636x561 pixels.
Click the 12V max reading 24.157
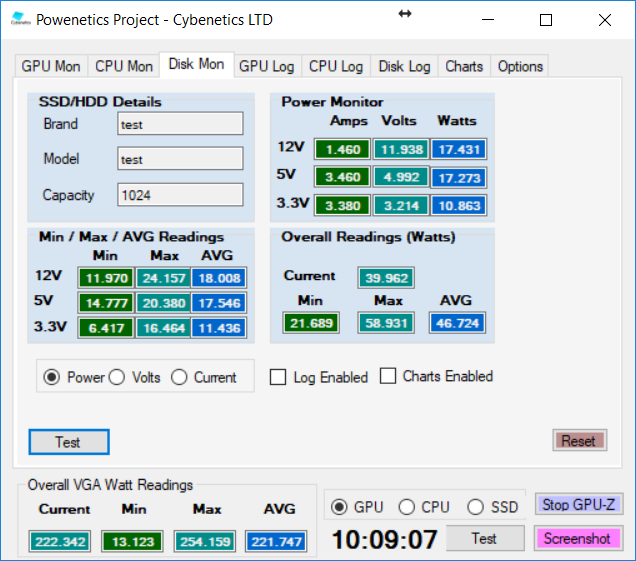click(x=163, y=278)
